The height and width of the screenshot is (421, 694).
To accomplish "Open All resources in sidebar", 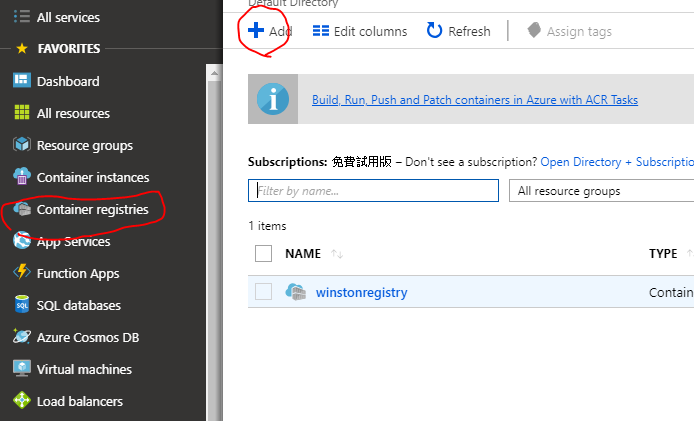I will [x=73, y=113].
